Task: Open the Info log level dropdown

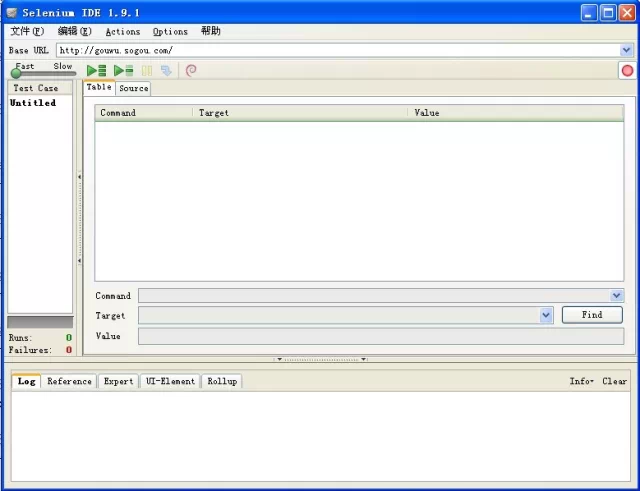Action: click(x=581, y=381)
